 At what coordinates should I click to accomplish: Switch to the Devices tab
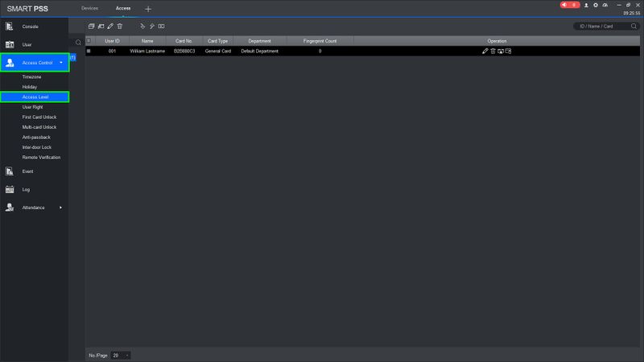(89, 8)
